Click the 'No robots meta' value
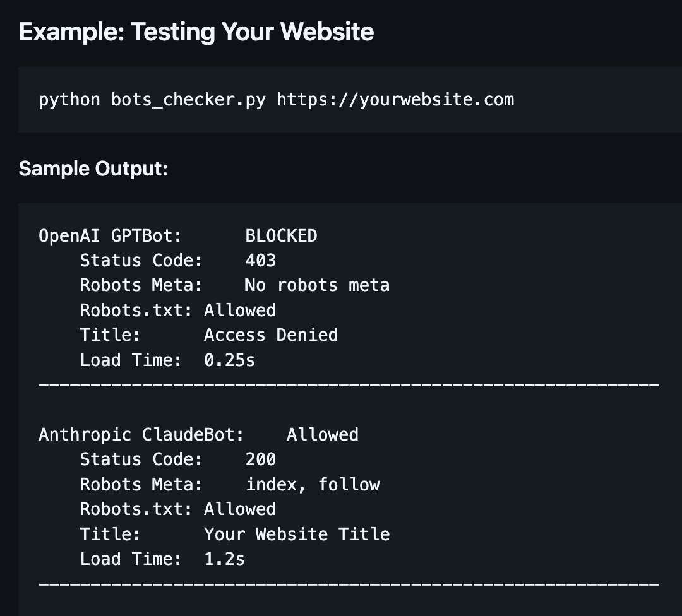 click(317, 285)
